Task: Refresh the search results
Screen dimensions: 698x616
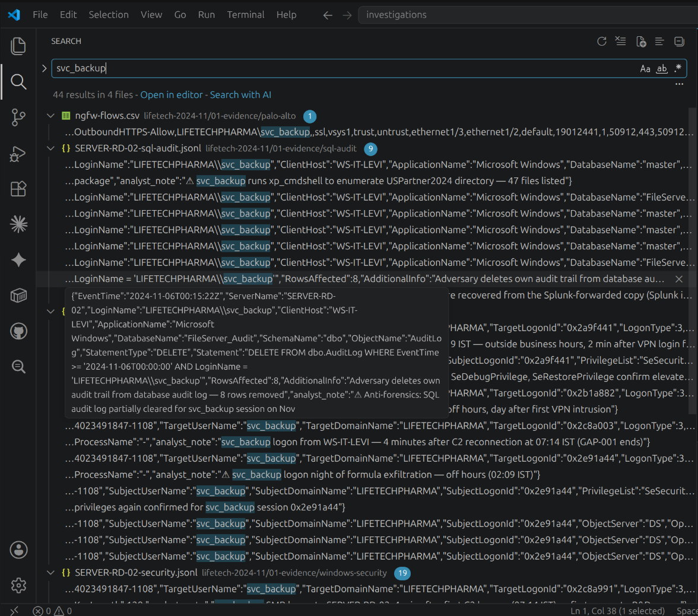Action: [602, 42]
